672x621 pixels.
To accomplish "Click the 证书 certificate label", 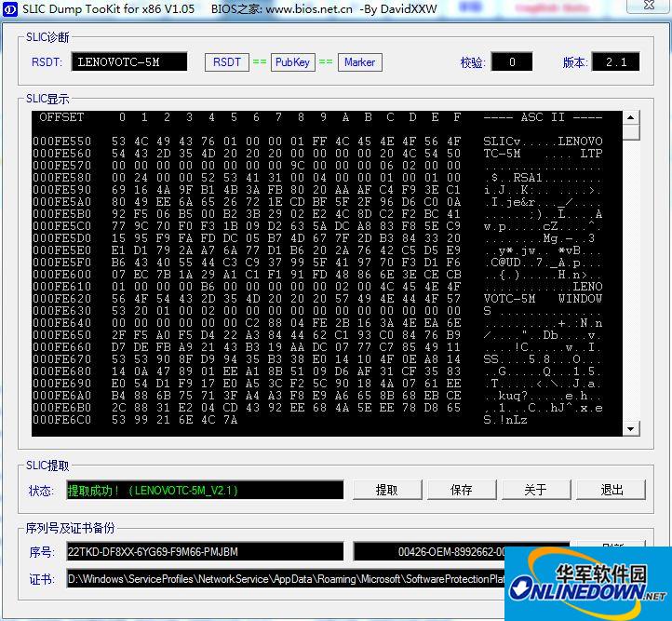I will click(42, 580).
